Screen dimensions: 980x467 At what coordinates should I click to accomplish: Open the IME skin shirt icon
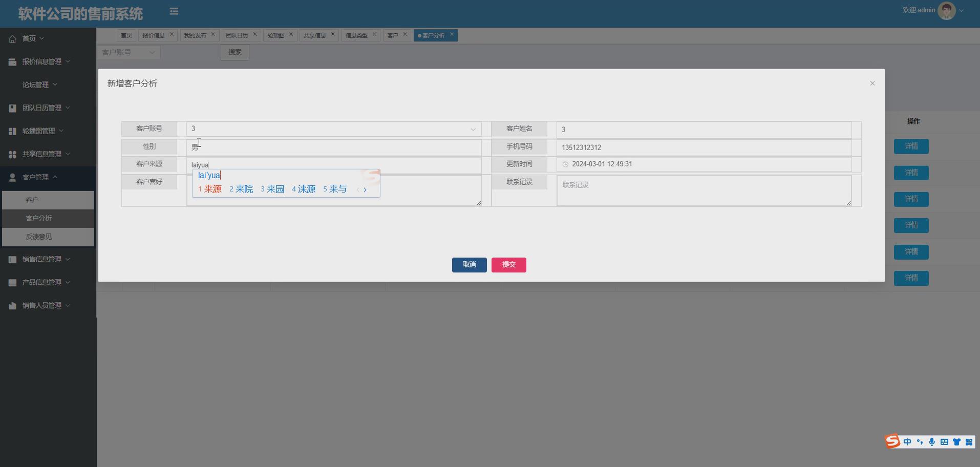(956, 442)
